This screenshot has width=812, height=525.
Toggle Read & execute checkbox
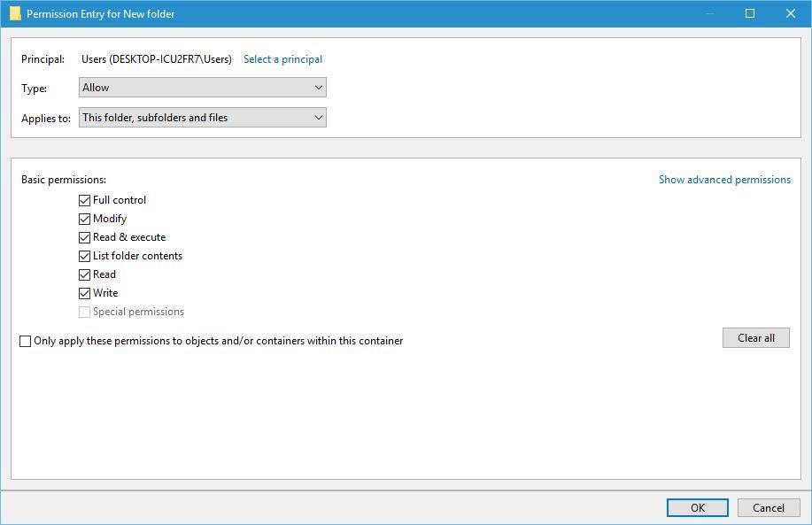(84, 237)
